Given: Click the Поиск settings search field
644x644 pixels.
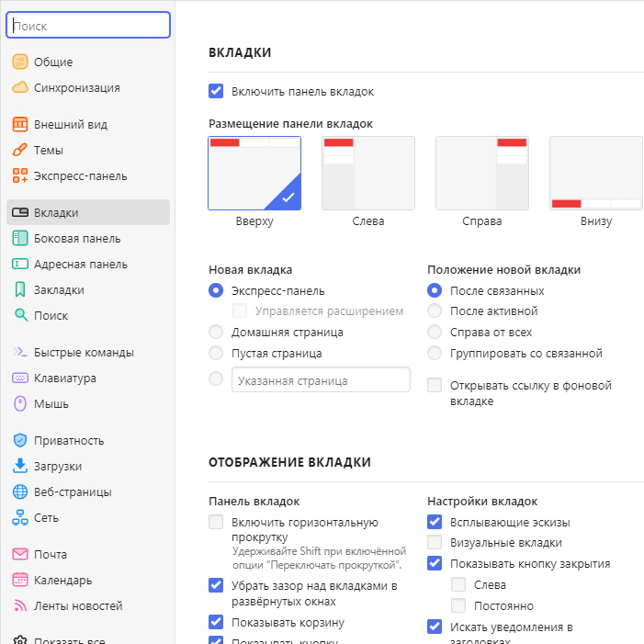Looking at the screenshot, I should click(88, 26).
